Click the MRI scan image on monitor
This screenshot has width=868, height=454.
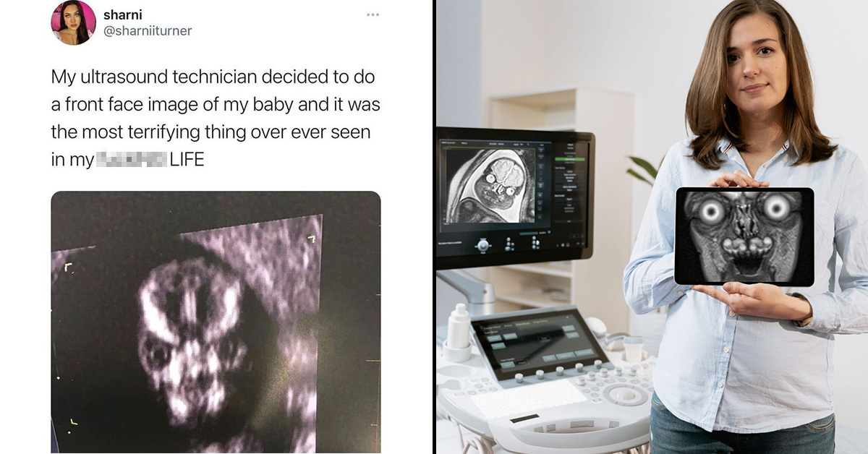coord(490,186)
